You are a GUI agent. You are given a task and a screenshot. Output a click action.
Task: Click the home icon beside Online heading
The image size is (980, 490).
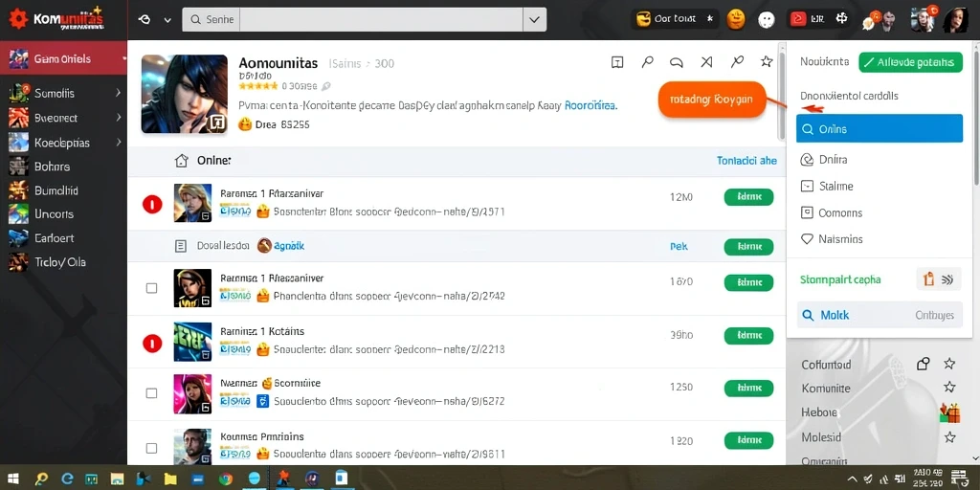pos(181,161)
